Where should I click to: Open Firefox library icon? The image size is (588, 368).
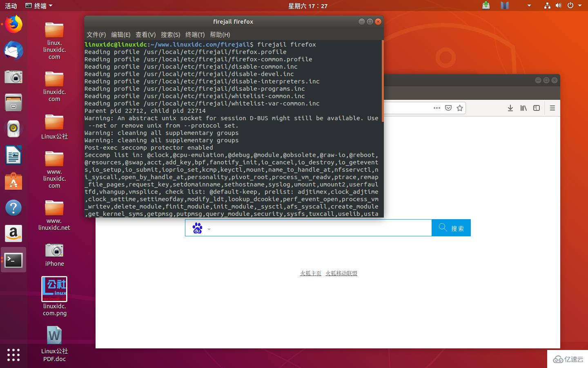pyautogui.click(x=523, y=108)
